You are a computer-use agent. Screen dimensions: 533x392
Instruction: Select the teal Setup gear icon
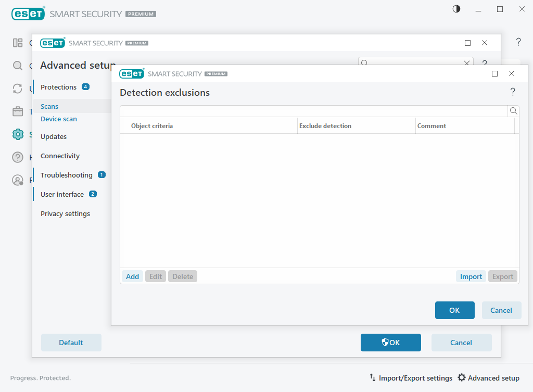[17, 134]
